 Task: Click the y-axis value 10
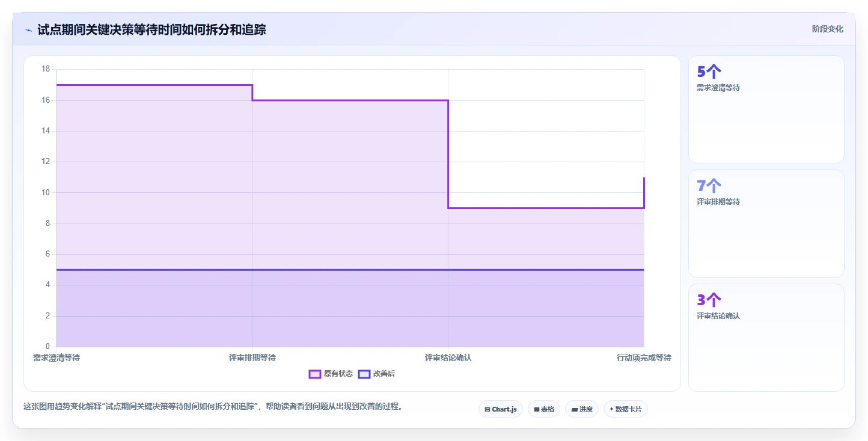click(x=46, y=193)
